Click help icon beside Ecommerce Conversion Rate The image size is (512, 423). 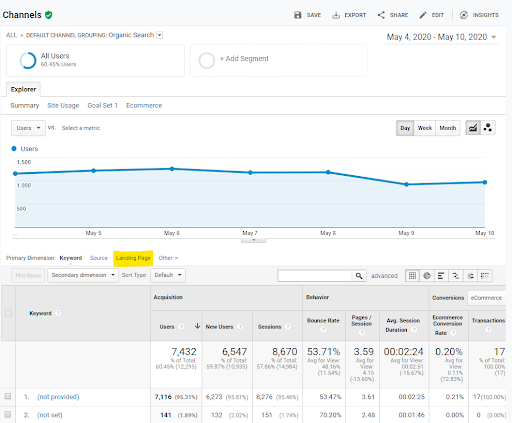click(453, 333)
